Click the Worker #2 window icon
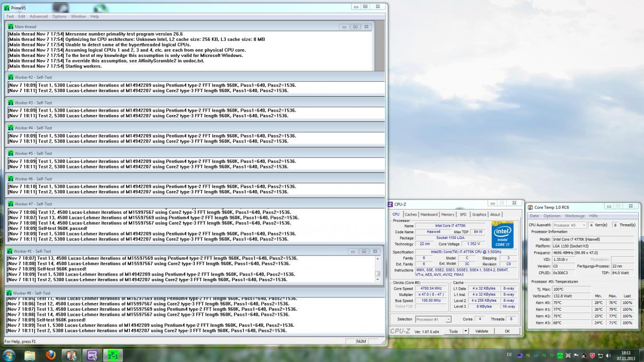This screenshot has height=362, width=644. click(11, 77)
